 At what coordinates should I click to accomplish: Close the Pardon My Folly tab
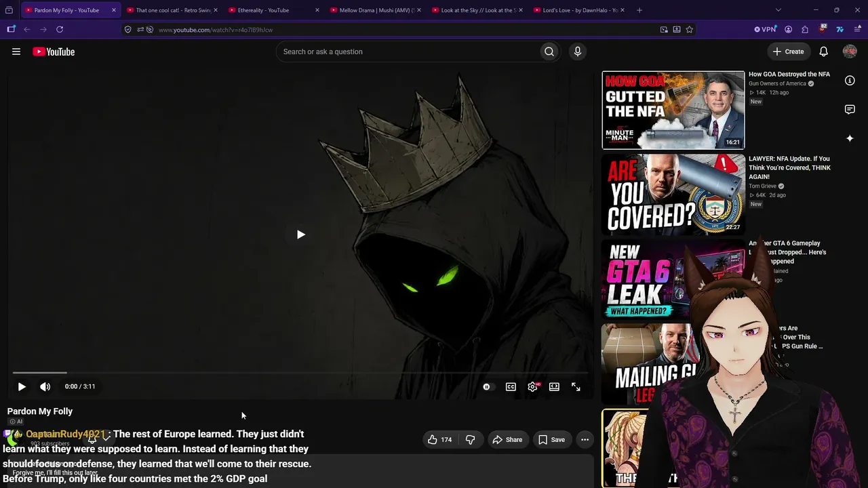tap(113, 10)
